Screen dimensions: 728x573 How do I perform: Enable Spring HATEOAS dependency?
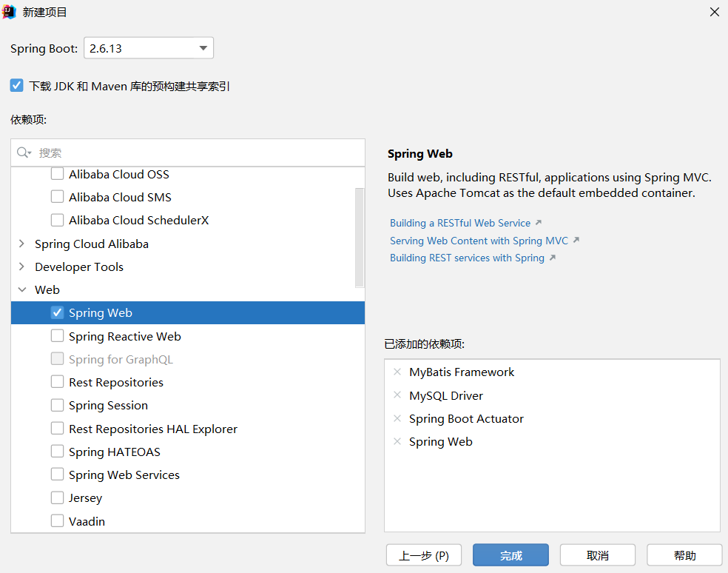tap(57, 452)
